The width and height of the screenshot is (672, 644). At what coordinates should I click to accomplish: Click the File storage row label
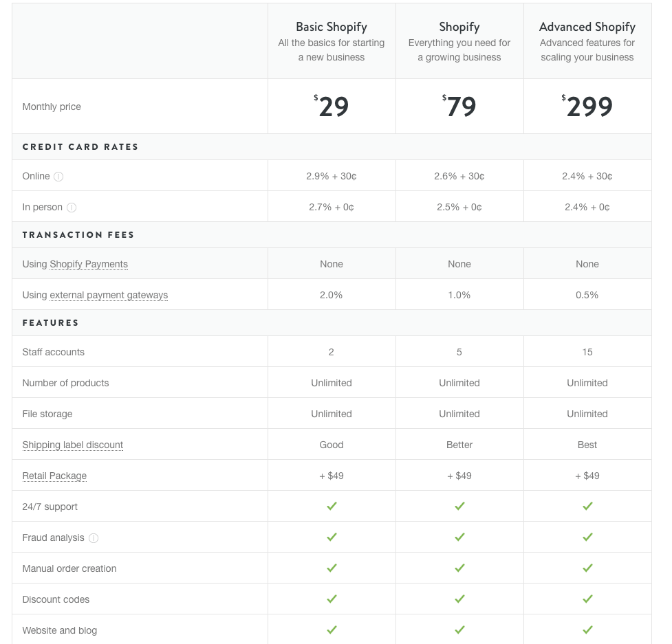(47, 414)
